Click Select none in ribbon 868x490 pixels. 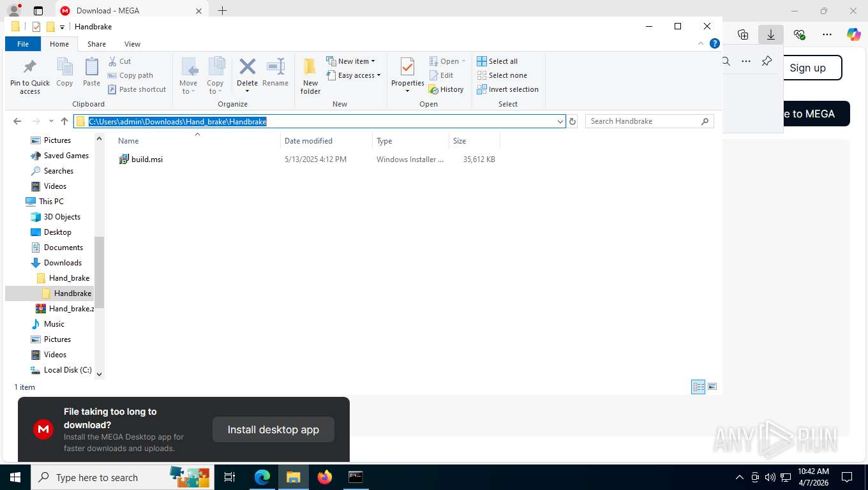click(502, 75)
